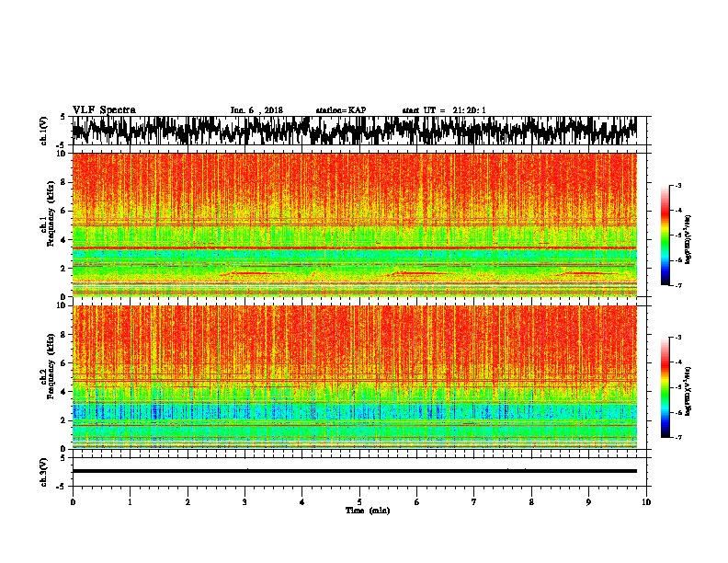Click time axis tick label "1"
The height and width of the screenshot is (563, 728).
(x=130, y=502)
